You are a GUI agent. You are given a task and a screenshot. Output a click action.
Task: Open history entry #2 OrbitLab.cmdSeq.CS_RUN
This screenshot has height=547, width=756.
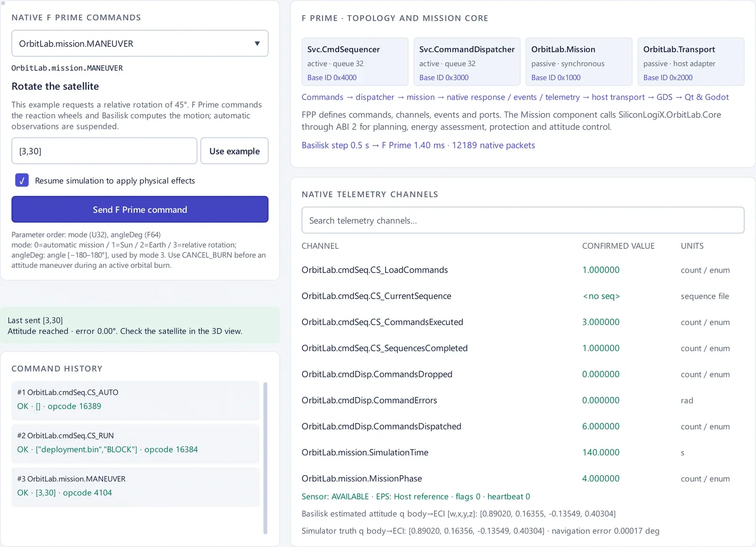coord(136,444)
